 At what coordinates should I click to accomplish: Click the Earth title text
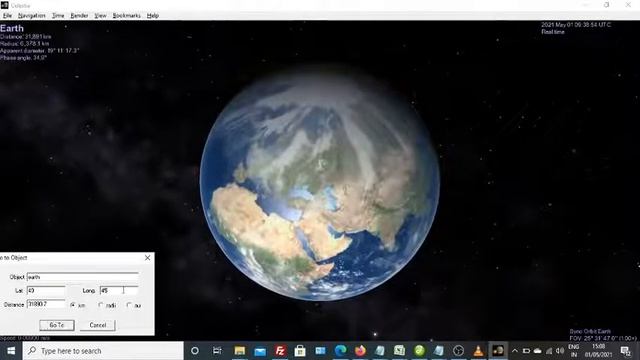pos(12,28)
